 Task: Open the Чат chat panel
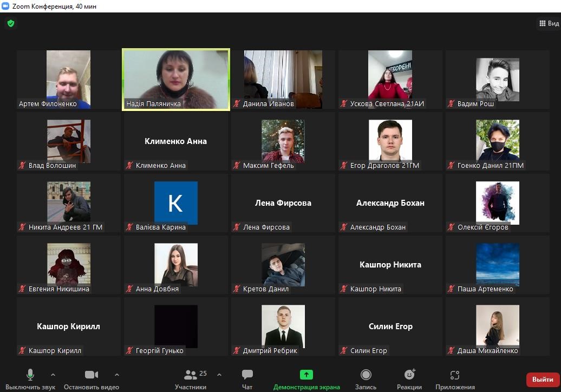247,380
